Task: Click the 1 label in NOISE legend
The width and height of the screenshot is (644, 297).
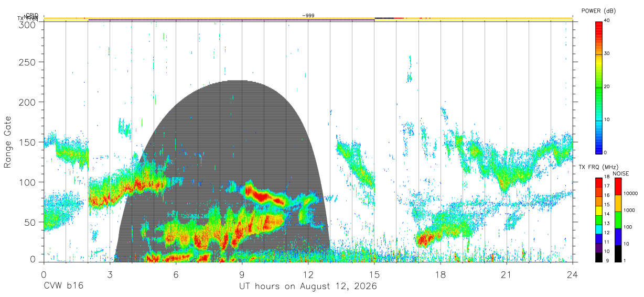Action: click(x=624, y=260)
